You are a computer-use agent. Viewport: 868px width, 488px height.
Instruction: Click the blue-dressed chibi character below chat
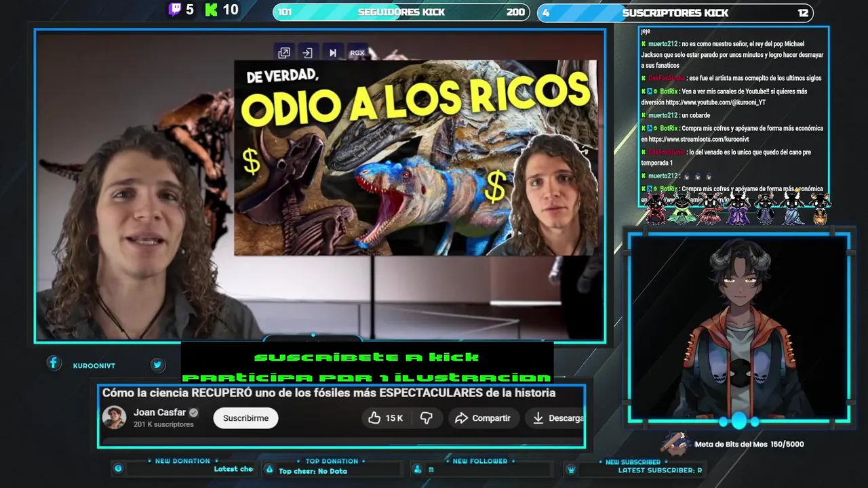(x=793, y=207)
